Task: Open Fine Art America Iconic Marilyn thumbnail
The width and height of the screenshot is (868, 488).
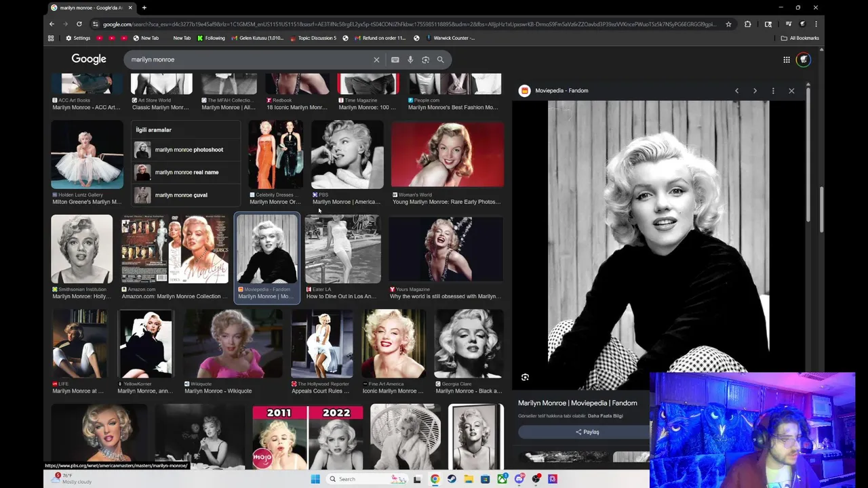Action: point(393,344)
